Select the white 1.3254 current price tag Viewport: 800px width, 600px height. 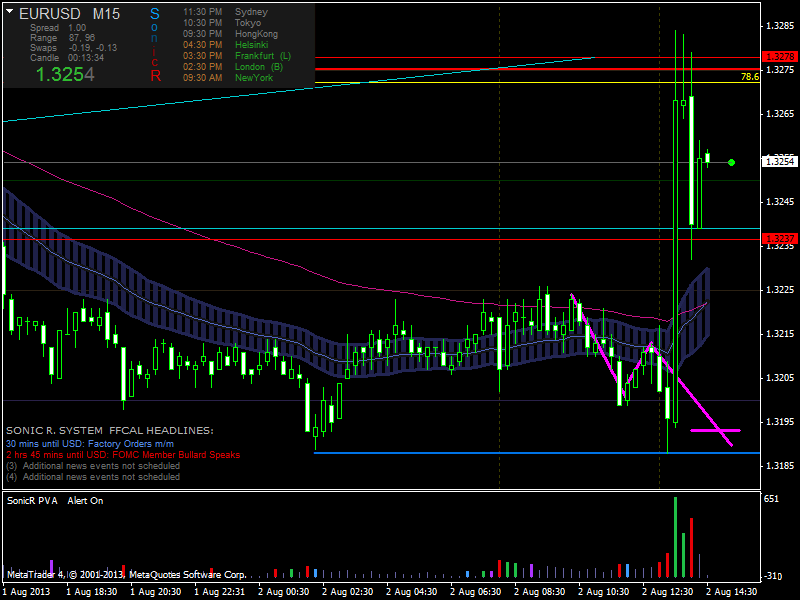click(779, 161)
